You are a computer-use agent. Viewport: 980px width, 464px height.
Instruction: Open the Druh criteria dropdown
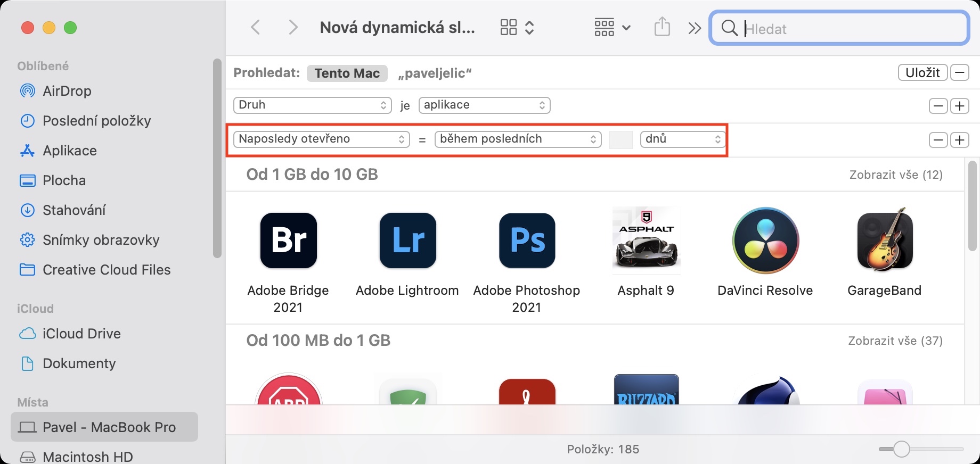(312, 105)
